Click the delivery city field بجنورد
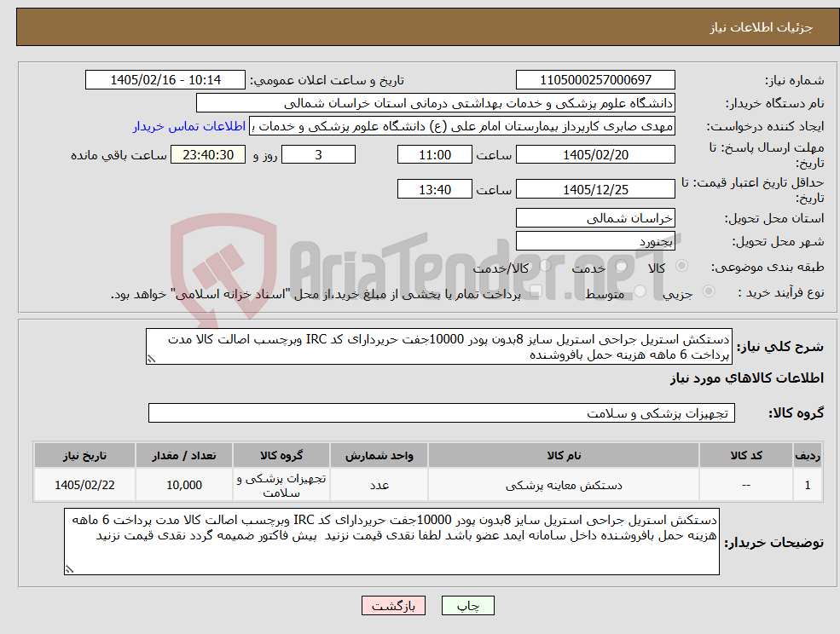Viewport: 840px width, 634px height. 595,241
